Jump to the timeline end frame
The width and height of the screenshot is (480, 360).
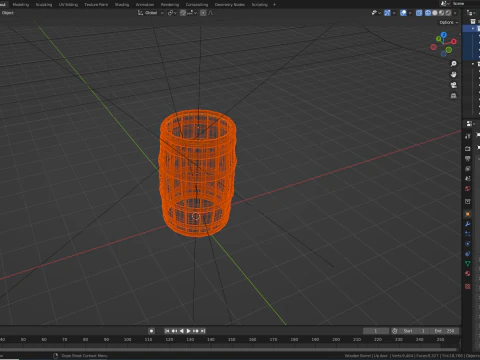coord(203,331)
